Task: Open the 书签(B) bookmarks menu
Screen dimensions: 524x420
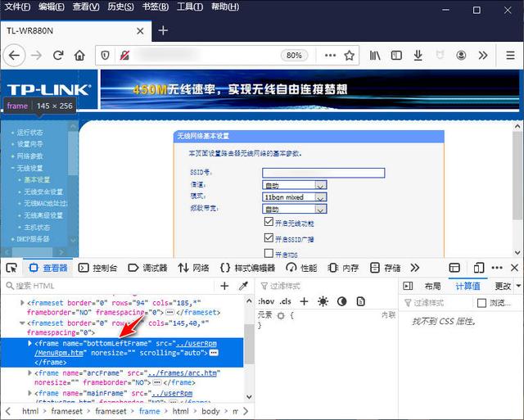Action: point(156,7)
